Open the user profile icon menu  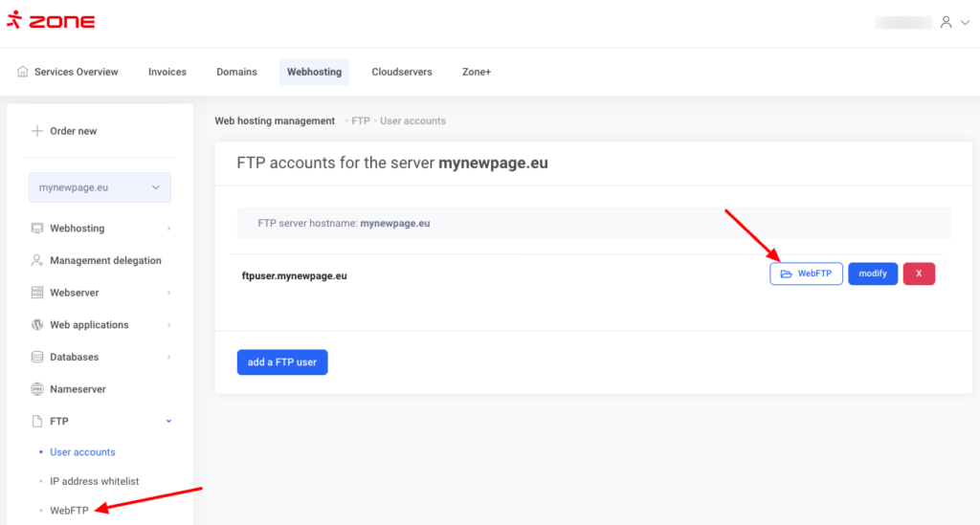(946, 22)
